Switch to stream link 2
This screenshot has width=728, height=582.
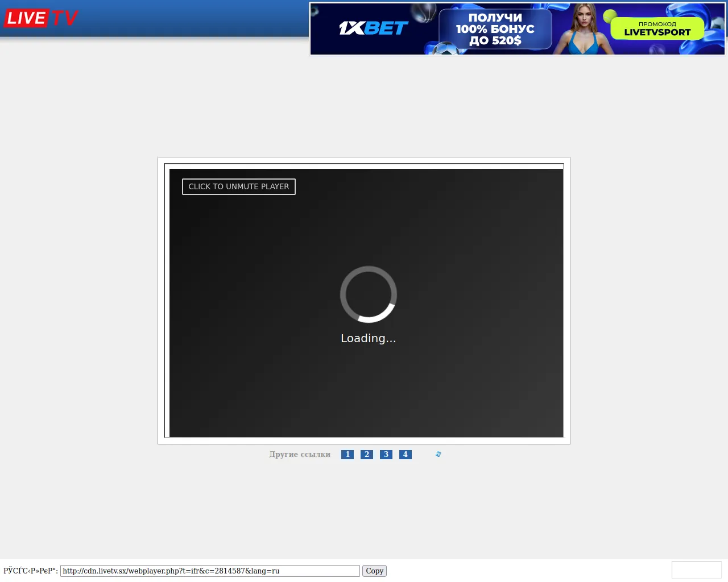point(367,455)
